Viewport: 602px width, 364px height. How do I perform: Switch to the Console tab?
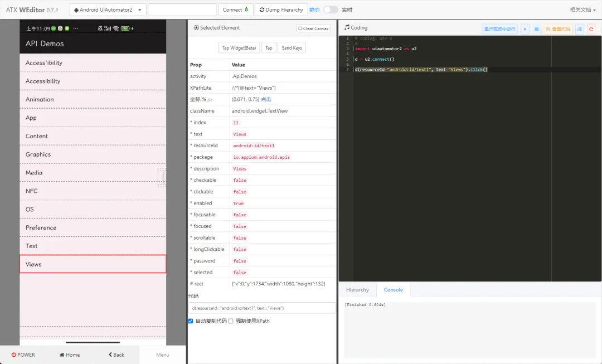(393, 290)
